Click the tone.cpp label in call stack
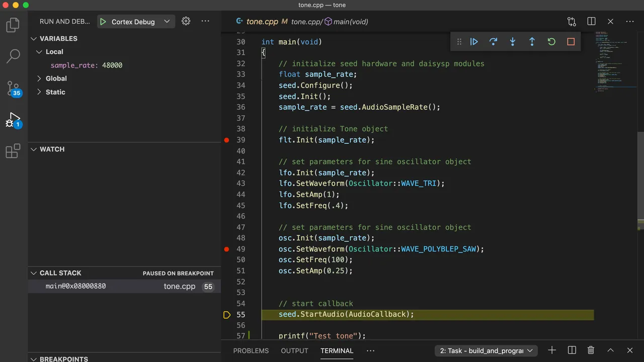Image resolution: width=644 pixels, height=362 pixels. (x=179, y=287)
